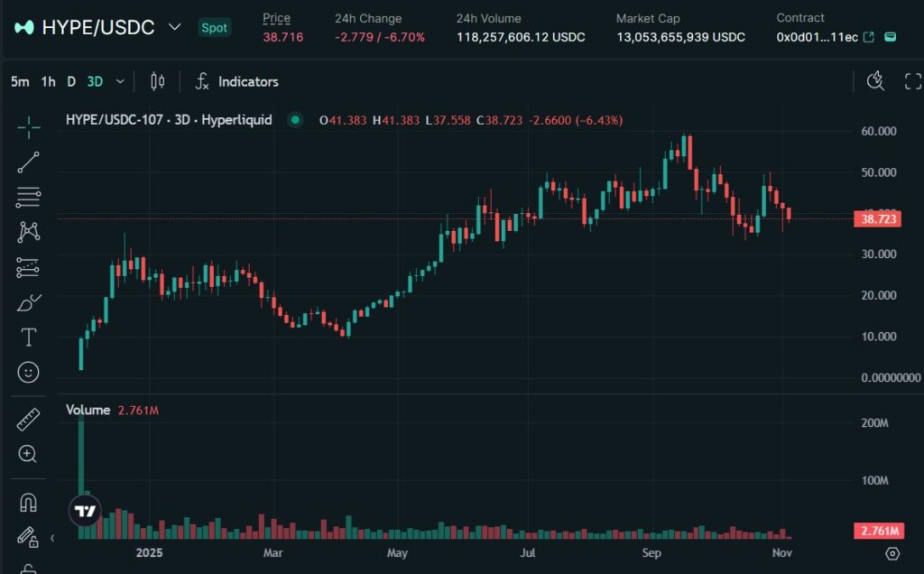Toggle magnet mode in the drawing toolbar
This screenshot has height=574, width=924.
[28, 501]
